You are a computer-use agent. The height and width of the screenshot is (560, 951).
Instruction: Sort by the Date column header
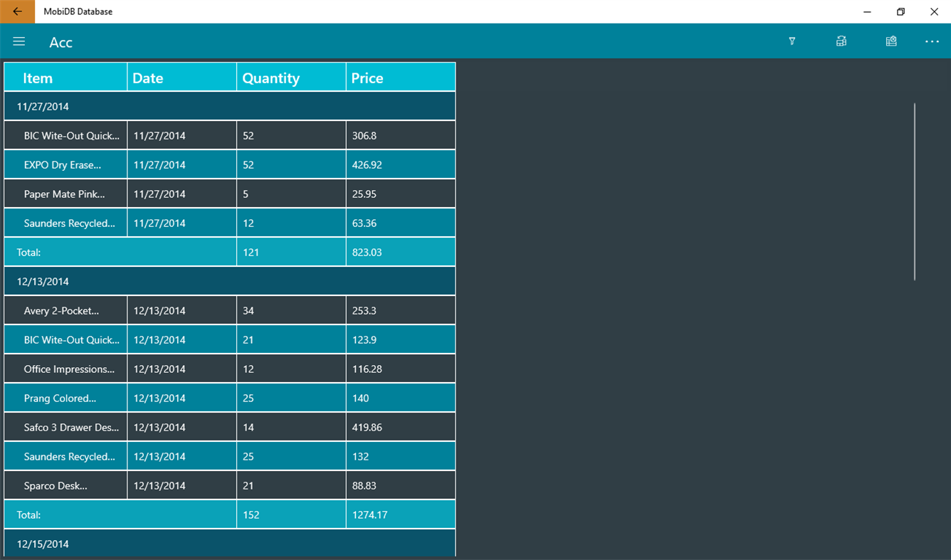pos(182,78)
